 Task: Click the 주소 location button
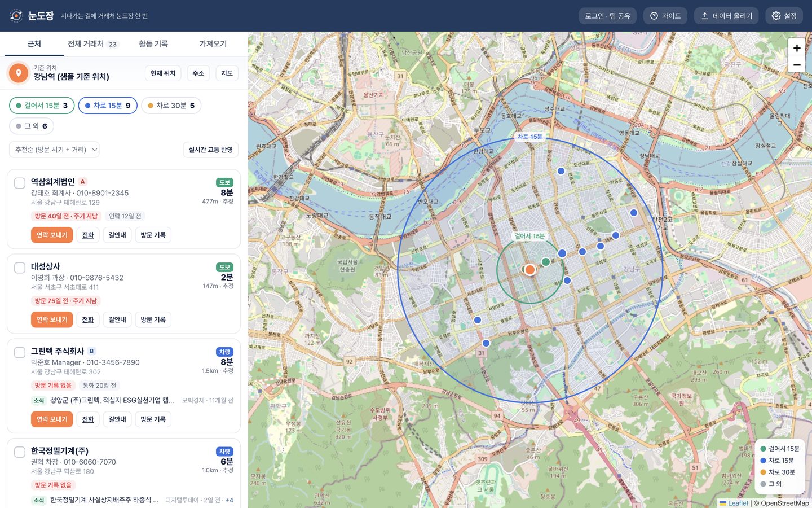[198, 73]
